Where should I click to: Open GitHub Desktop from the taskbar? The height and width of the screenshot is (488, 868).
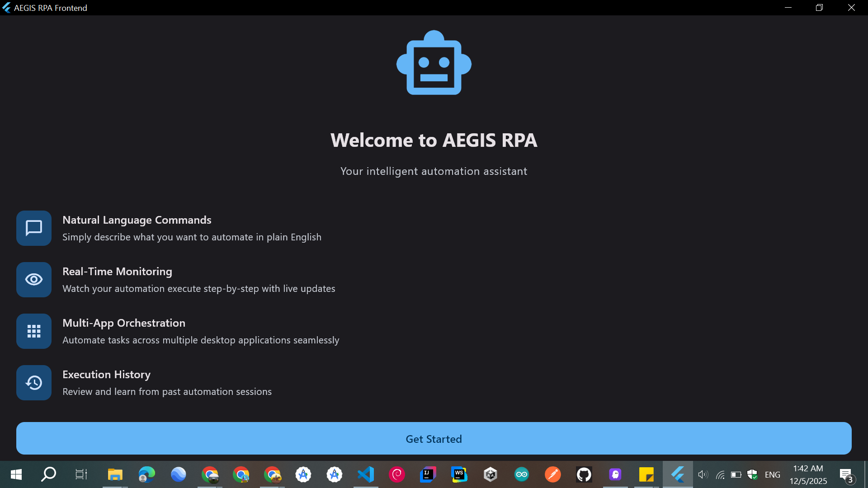[x=584, y=474]
